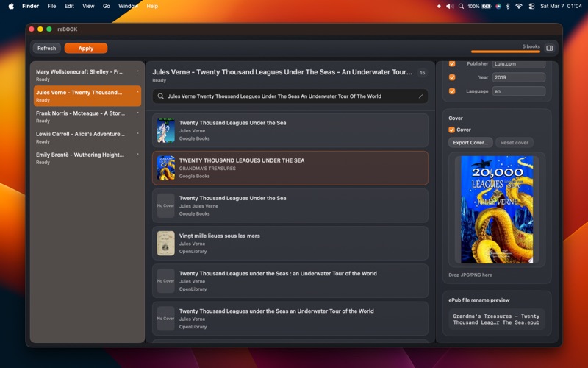Click the mermaid cover thumbnail in first result
Viewport: 588px width, 368px height.
pyautogui.click(x=166, y=130)
